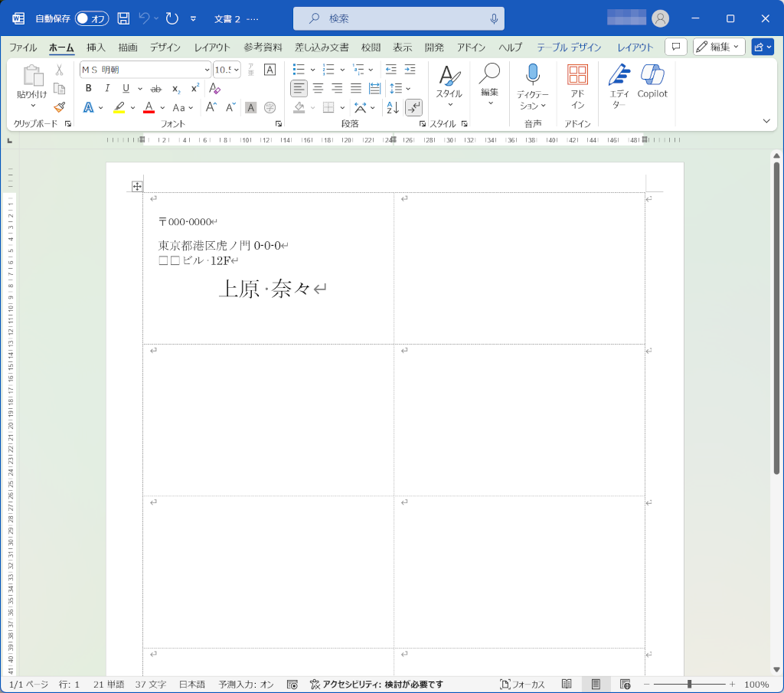Right-align the paragraph

pyautogui.click(x=337, y=89)
